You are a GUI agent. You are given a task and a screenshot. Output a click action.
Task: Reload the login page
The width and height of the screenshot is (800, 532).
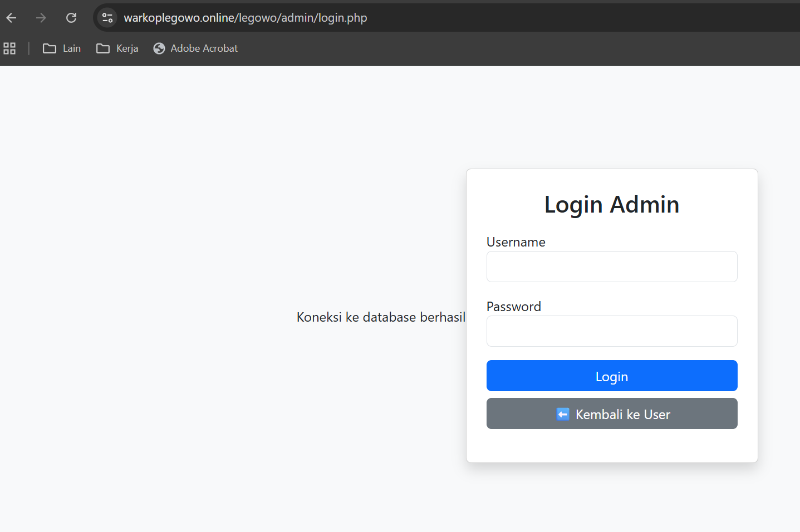[71, 18]
